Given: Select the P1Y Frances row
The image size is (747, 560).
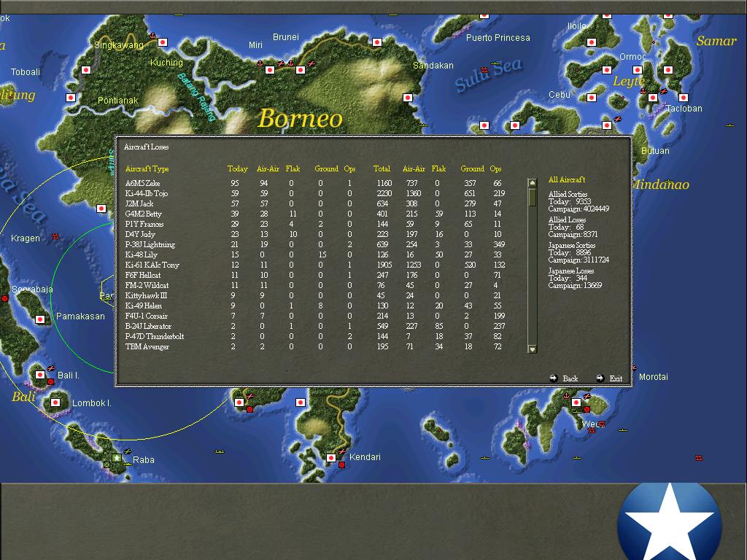Looking at the screenshot, I should pos(315,224).
